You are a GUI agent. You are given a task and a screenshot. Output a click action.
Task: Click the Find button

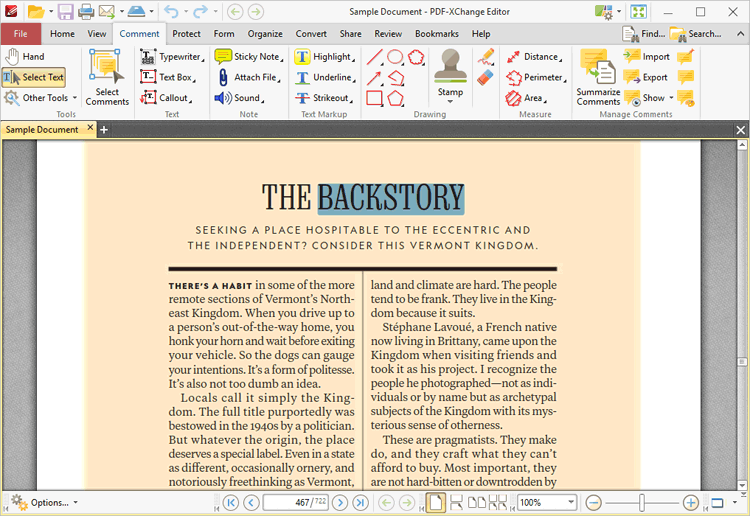(x=644, y=33)
